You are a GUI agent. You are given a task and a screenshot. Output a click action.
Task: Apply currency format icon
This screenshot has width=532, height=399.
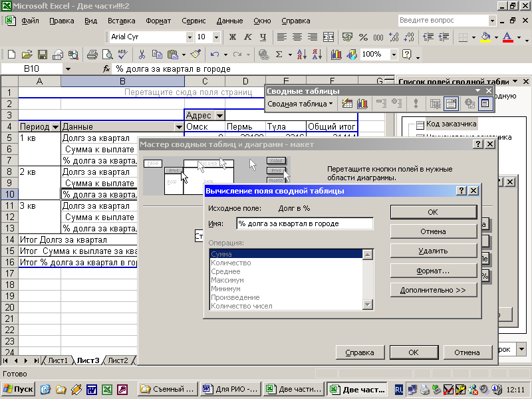[347, 37]
